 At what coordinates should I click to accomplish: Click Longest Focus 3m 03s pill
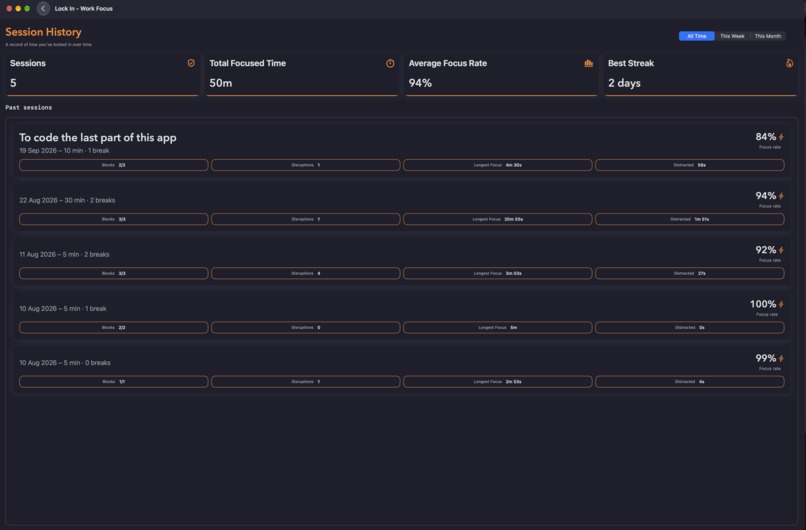pyautogui.click(x=498, y=273)
